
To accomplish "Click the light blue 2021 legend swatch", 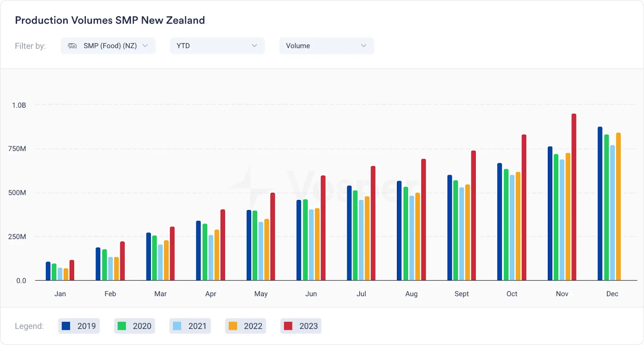I will coord(177,326).
